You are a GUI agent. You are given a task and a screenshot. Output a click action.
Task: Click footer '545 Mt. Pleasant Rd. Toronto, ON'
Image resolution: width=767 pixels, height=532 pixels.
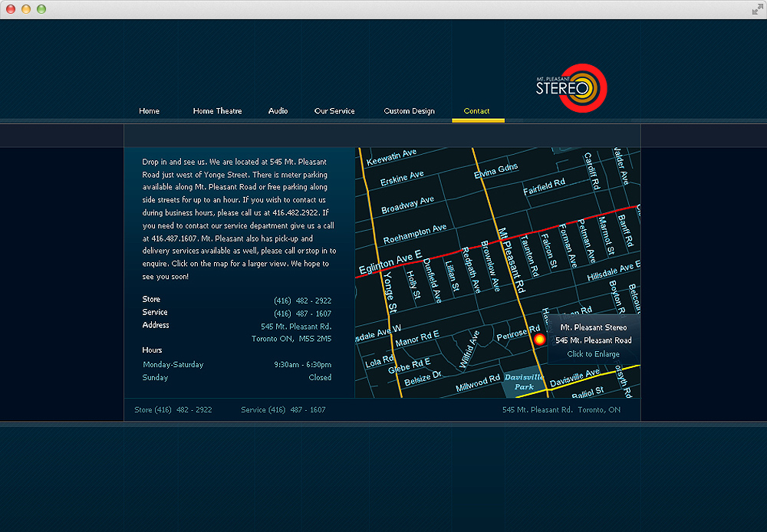tap(561, 410)
